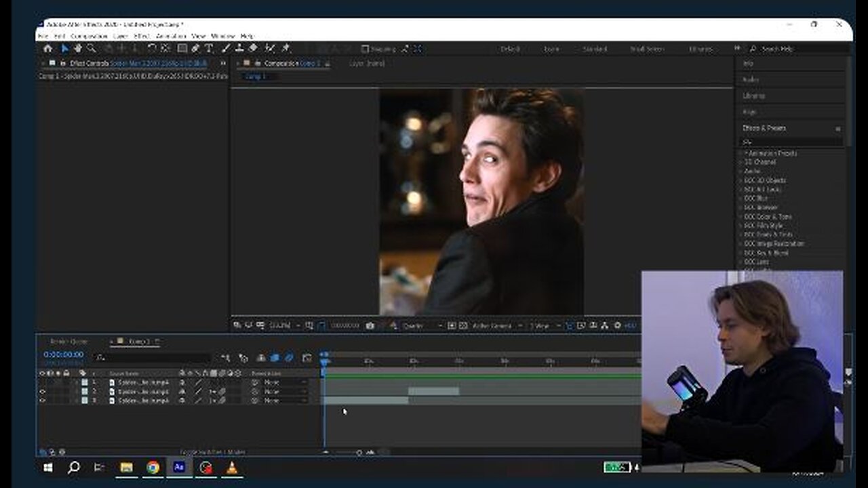Click the label color swatch of layer 2
The image size is (868, 488).
coord(85,391)
